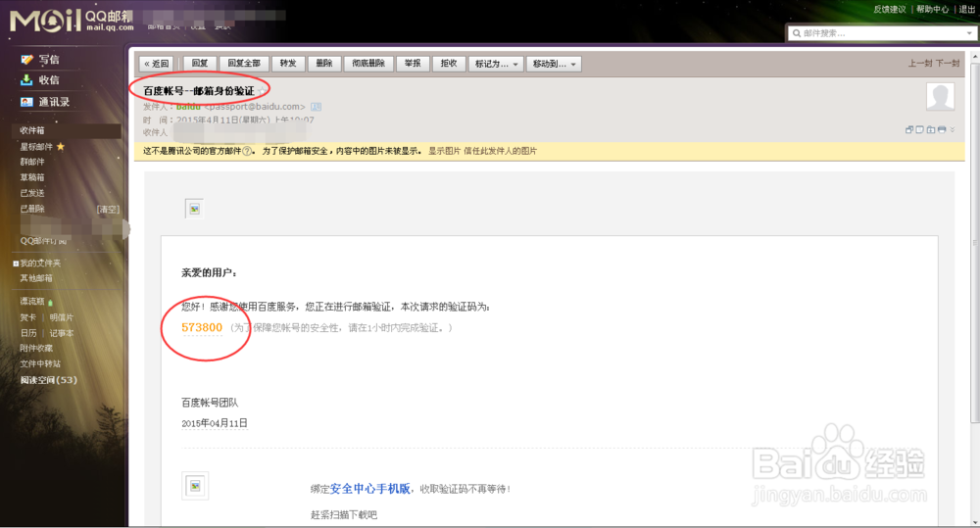Click the note icon beside new window icon
980x528 pixels.
tap(920, 129)
